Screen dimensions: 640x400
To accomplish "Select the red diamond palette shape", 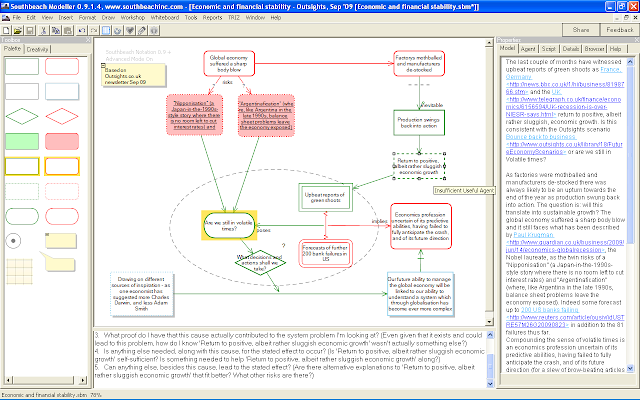I will (62, 116).
